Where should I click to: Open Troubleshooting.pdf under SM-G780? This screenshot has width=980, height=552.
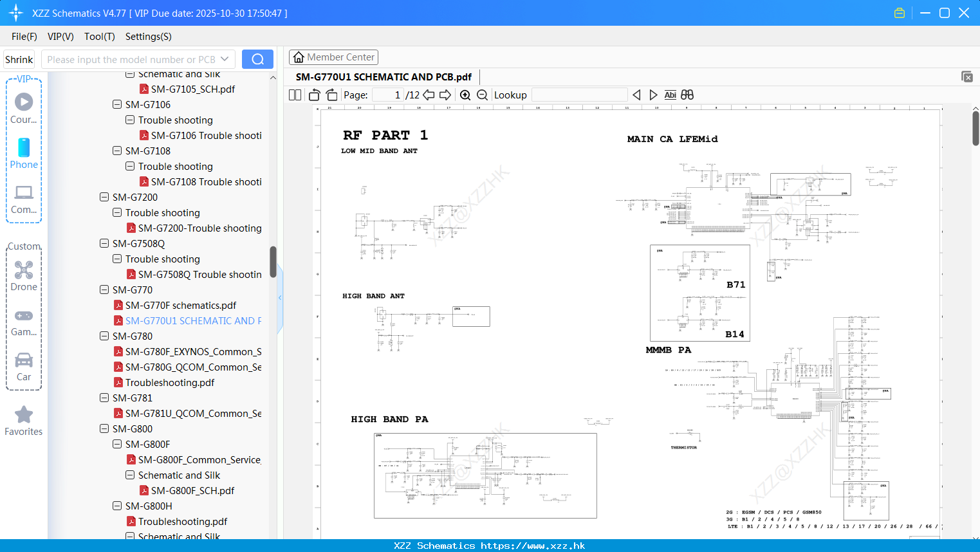(x=163, y=382)
